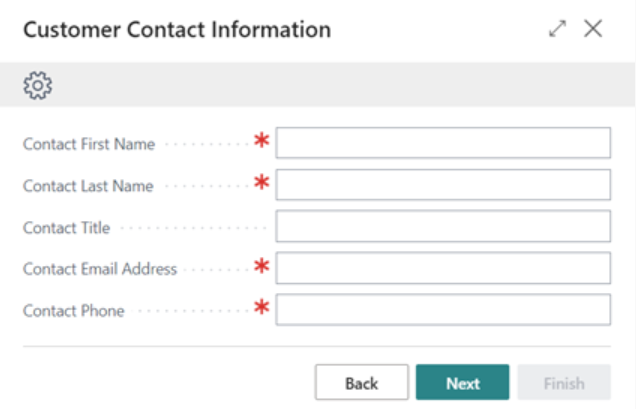Close the Customer Contact Information dialog
Image resolution: width=636 pixels, height=409 pixels.
click(x=593, y=30)
